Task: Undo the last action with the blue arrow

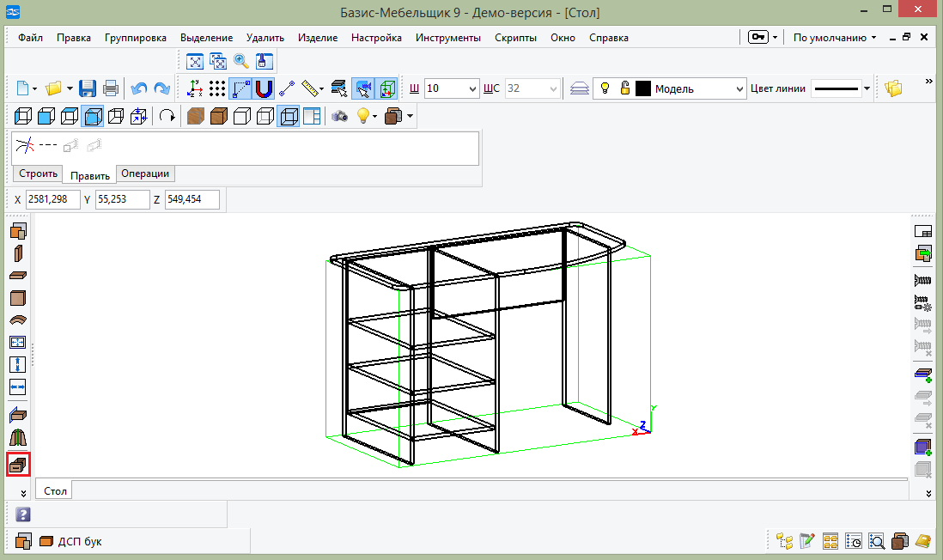Action: coord(139,88)
